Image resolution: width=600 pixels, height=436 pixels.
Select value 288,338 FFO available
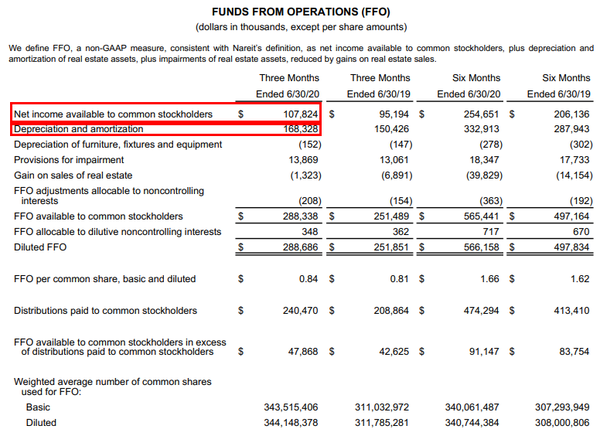(x=300, y=216)
